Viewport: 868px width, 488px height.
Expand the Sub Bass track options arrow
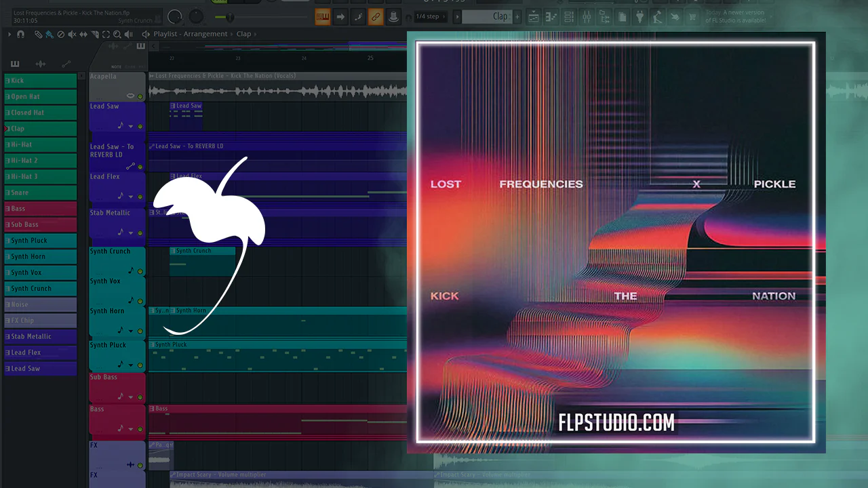[130, 397]
